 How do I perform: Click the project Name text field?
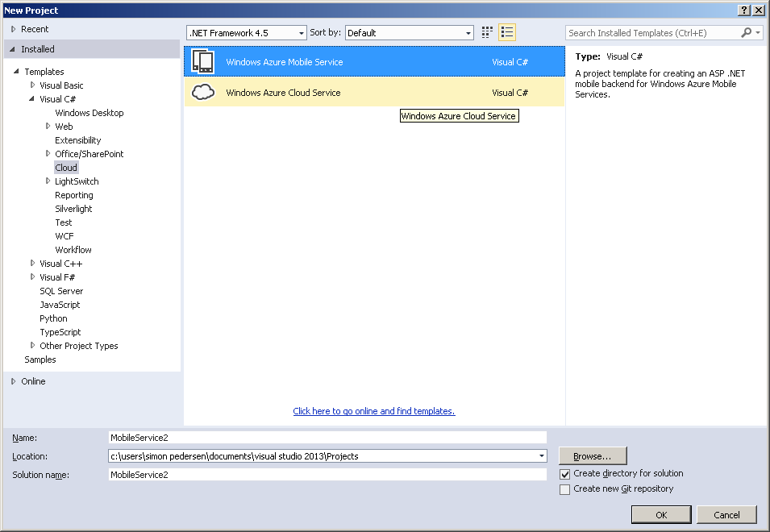tap(327, 438)
